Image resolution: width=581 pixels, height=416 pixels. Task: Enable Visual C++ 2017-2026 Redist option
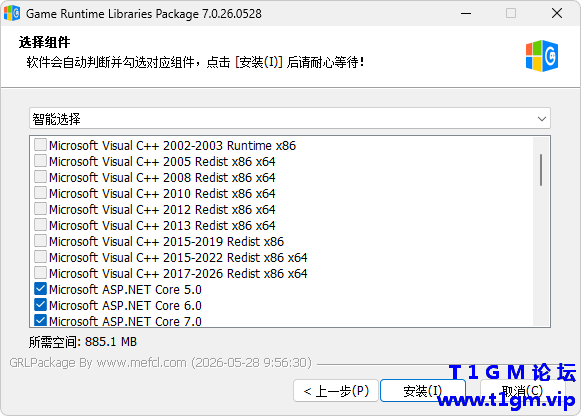[x=40, y=273]
